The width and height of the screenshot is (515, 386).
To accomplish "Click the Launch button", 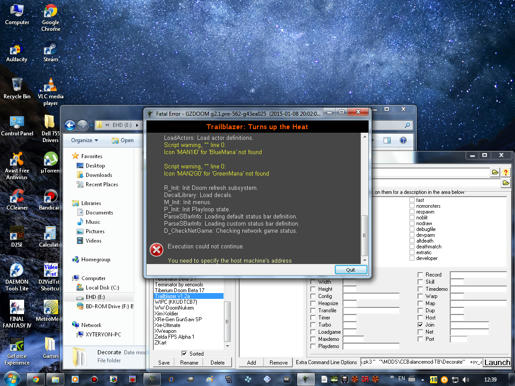I will coord(497,362).
